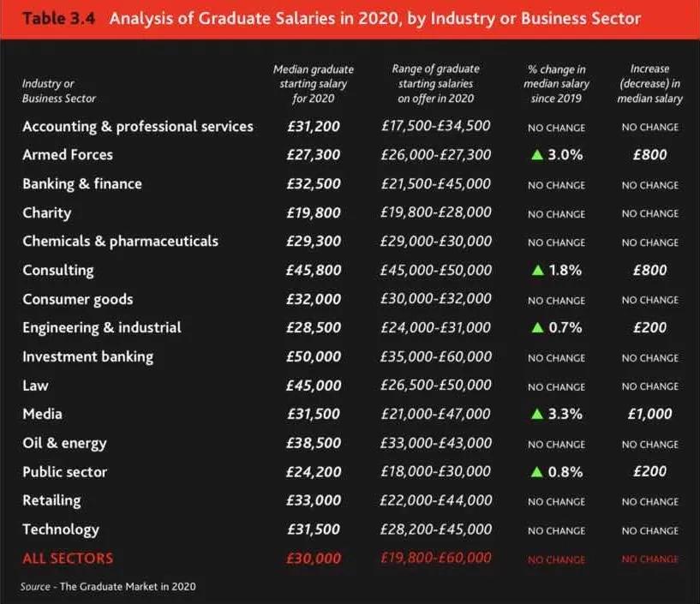This screenshot has height=604, width=700.
Task: Click the 'Increase (decrease) in median salary' header
Action: tap(649, 83)
